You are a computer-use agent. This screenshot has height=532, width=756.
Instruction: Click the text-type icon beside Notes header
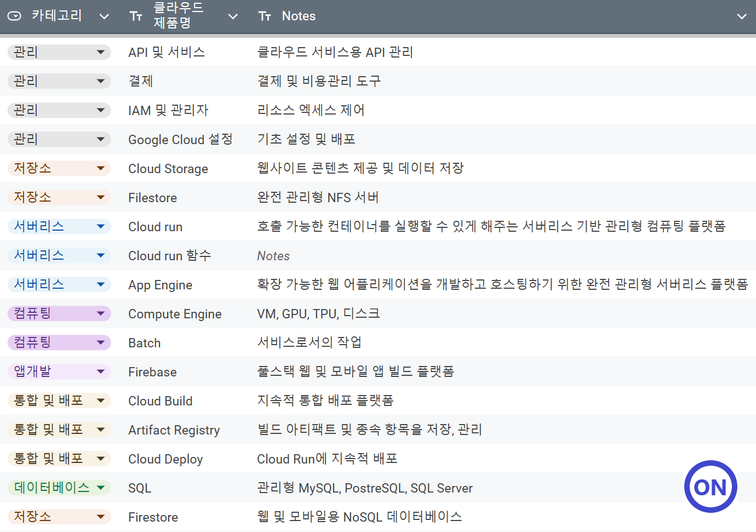265,16
